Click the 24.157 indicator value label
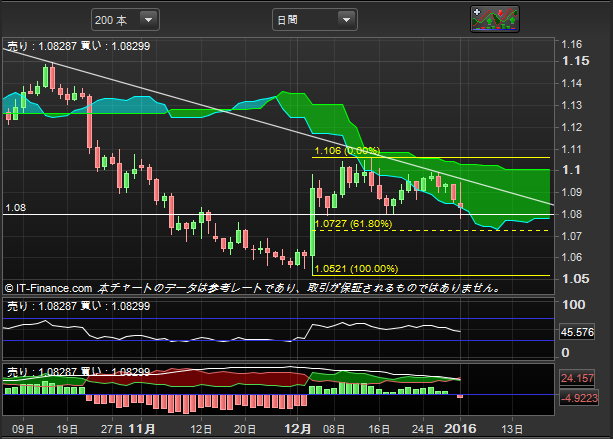The width and height of the screenshot is (613, 439). click(x=577, y=378)
